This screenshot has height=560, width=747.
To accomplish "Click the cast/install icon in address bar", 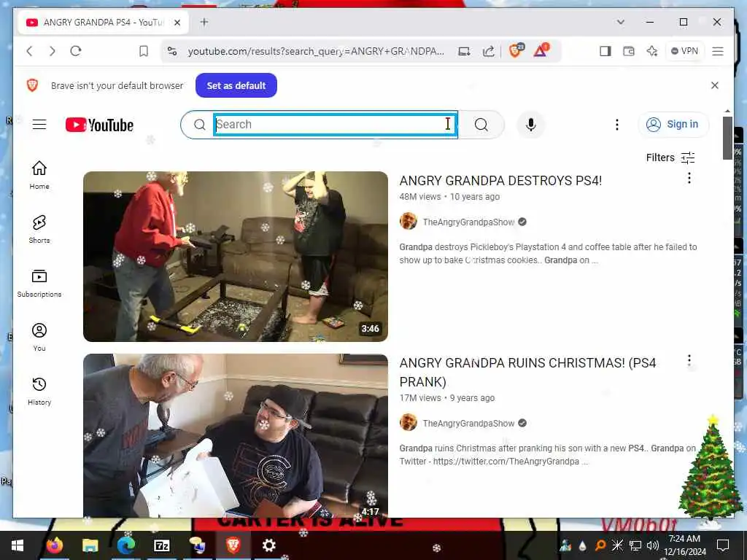I will tap(464, 51).
